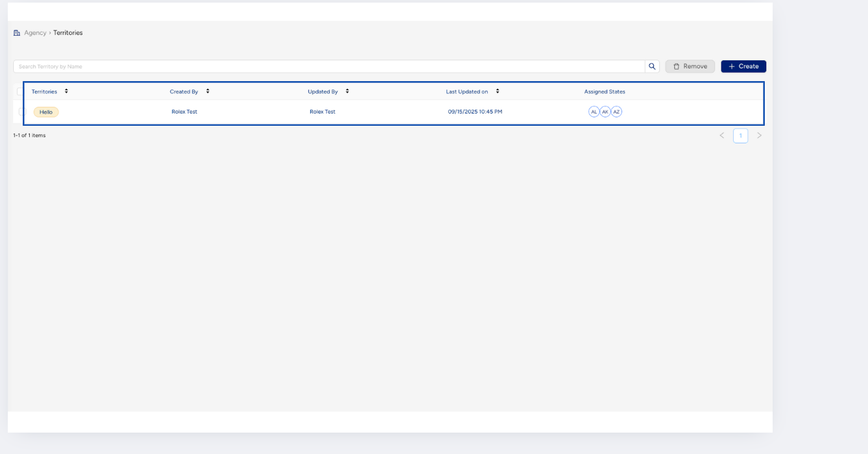The image size is (868, 454).
Task: Sort by Updated By column
Action: point(347,91)
